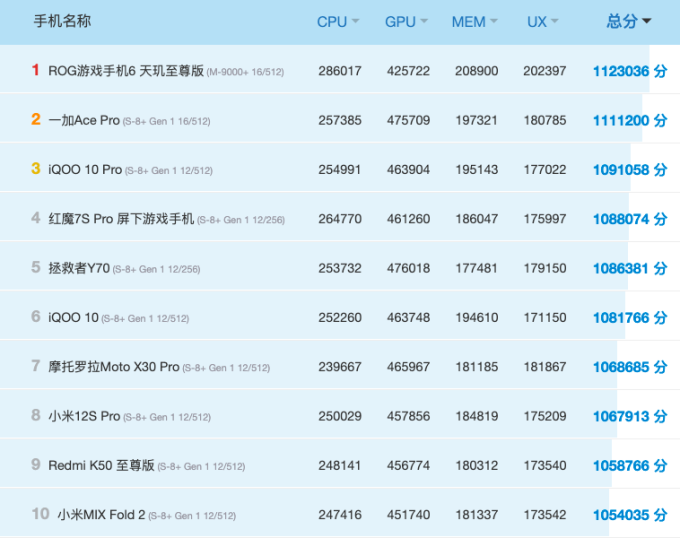The image size is (680, 538).
Task: Click UX score 179150 for 拯救者Y70
Action: [544, 268]
